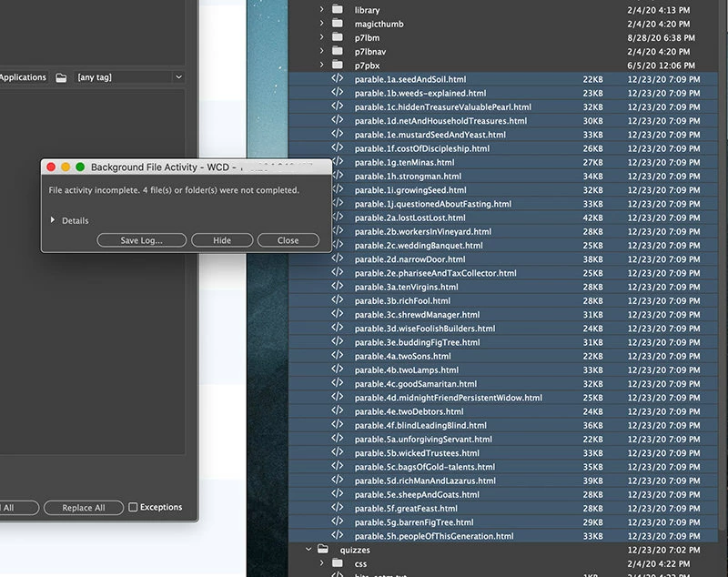
Task: Click the HTML file icon of parable.1f.costOfDiscipleship.html
Action: [338, 148]
